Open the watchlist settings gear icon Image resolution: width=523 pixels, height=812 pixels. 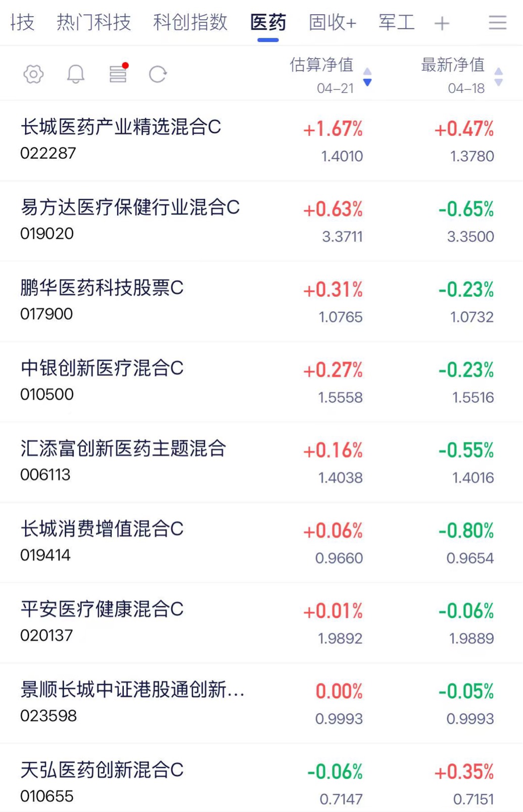(33, 74)
